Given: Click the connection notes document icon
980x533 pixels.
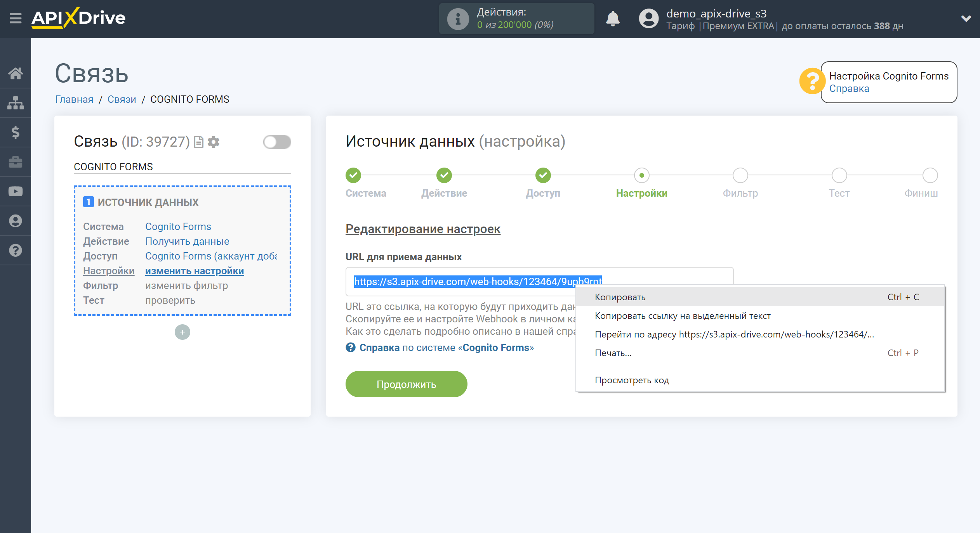Looking at the screenshot, I should pyautogui.click(x=199, y=142).
